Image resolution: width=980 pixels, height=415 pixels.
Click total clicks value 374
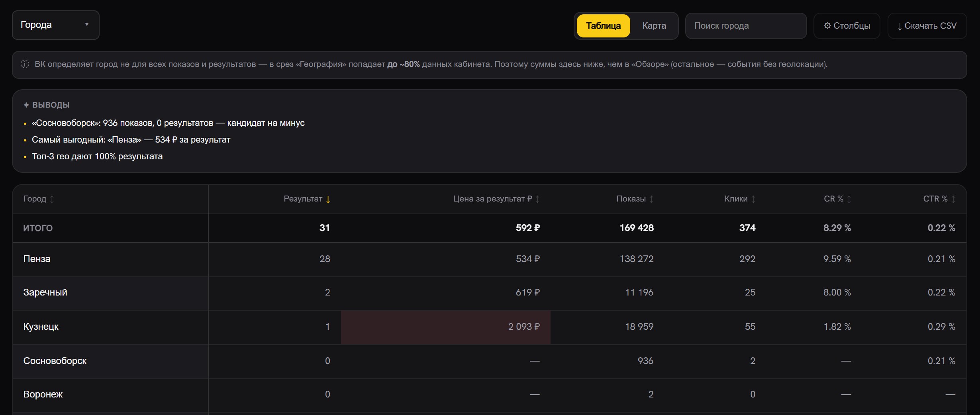coord(747,228)
